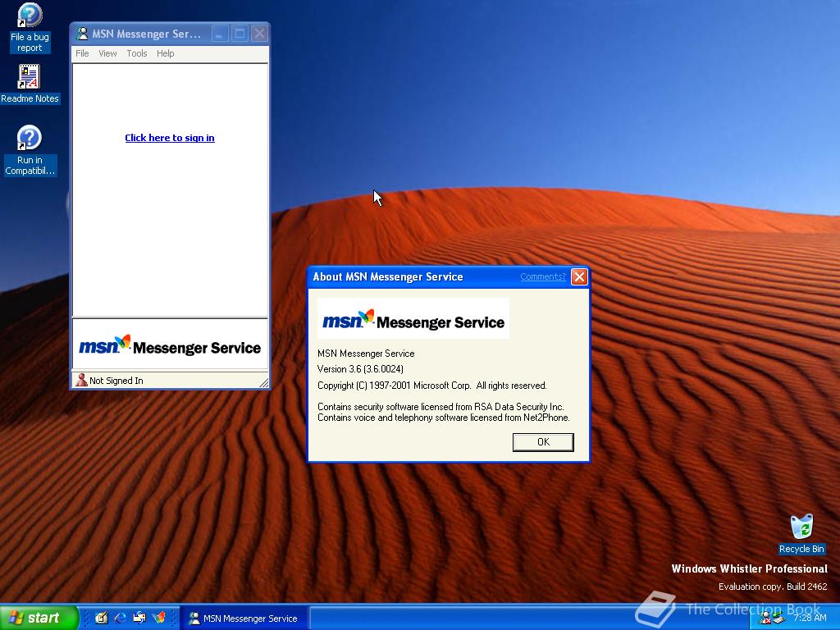Select the Recycle Bin icon
840x630 pixels.
pyautogui.click(x=801, y=534)
